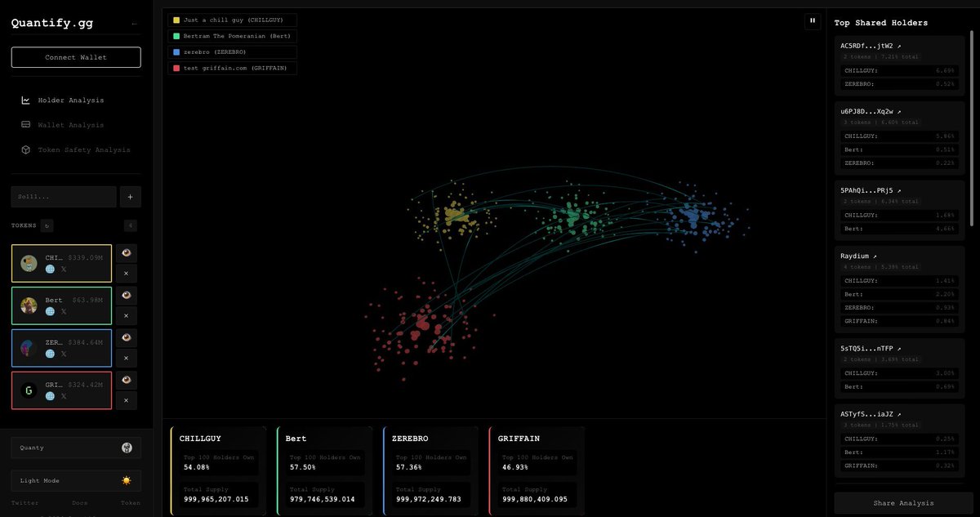The height and width of the screenshot is (517, 980).
Task: Open ZEREBRO website globe icon
Action: point(50,354)
